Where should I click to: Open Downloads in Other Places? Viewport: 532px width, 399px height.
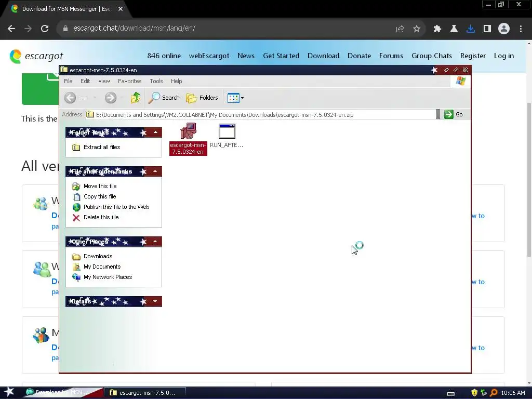tap(92, 257)
